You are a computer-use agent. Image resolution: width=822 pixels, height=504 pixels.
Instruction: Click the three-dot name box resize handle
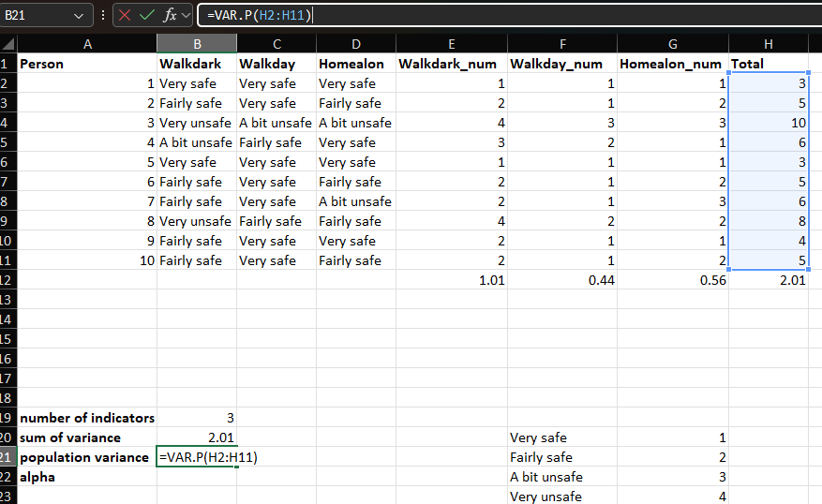(103, 16)
